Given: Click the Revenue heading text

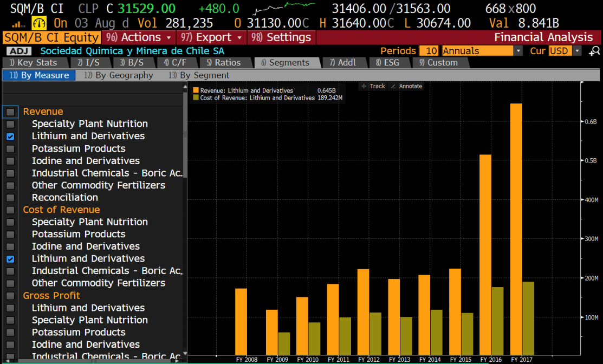Looking at the screenshot, I should click(43, 112).
